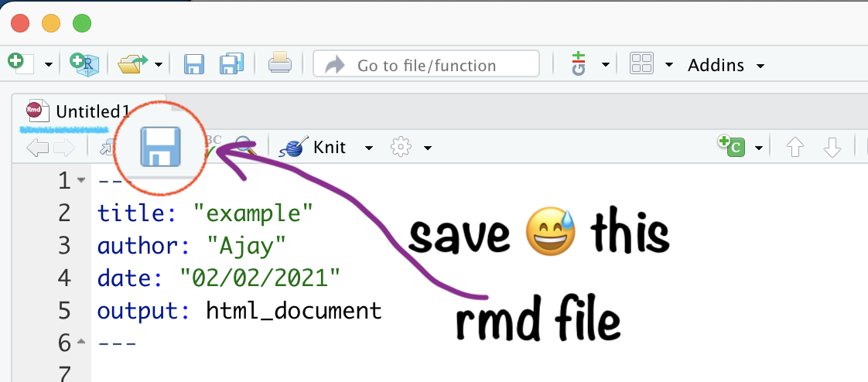
Task: Click the Save All documents icon
Action: click(232, 64)
